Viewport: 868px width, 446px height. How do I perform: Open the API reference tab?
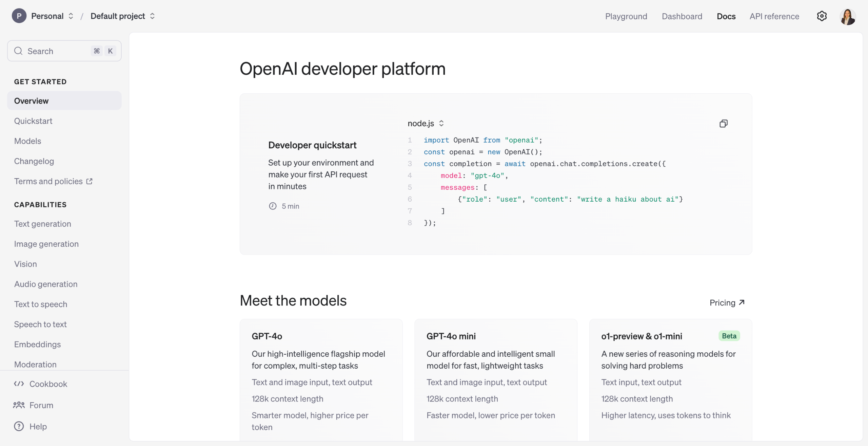pos(774,16)
